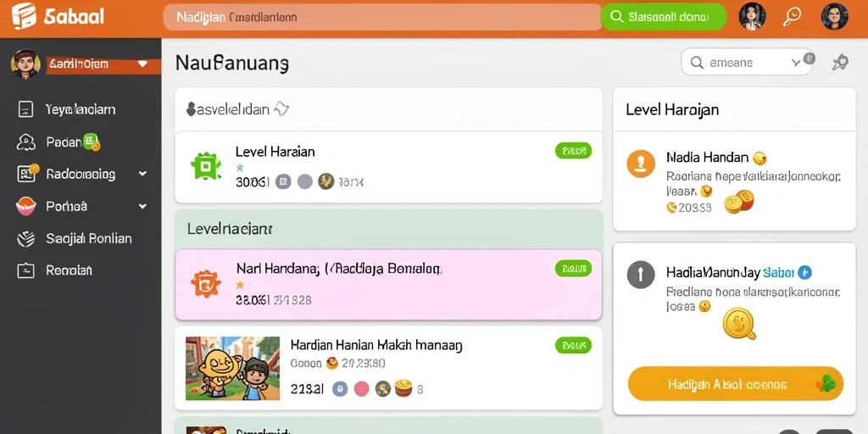
Task: Click the blue verified badge after Sabai
Action: click(x=805, y=272)
